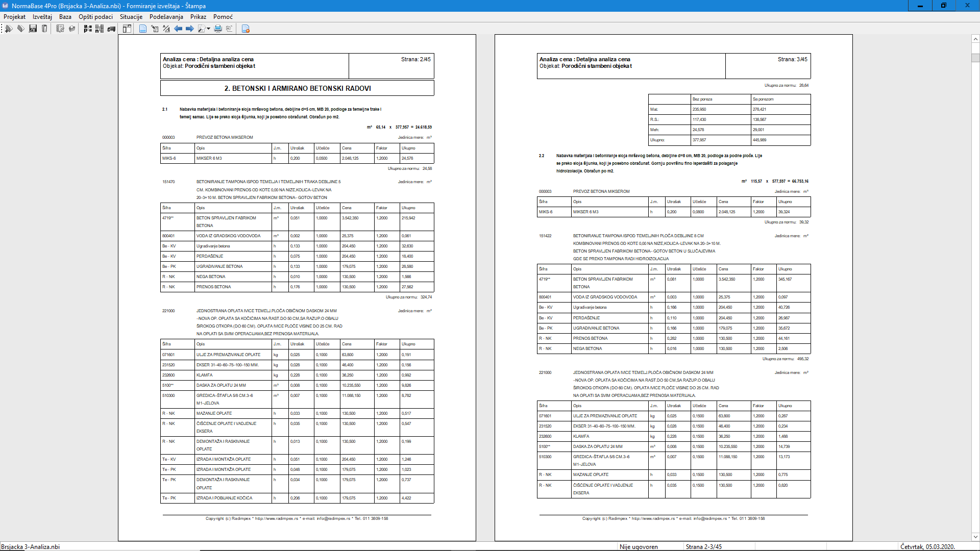
Task: Click the printer icon to print
Action: (218, 29)
